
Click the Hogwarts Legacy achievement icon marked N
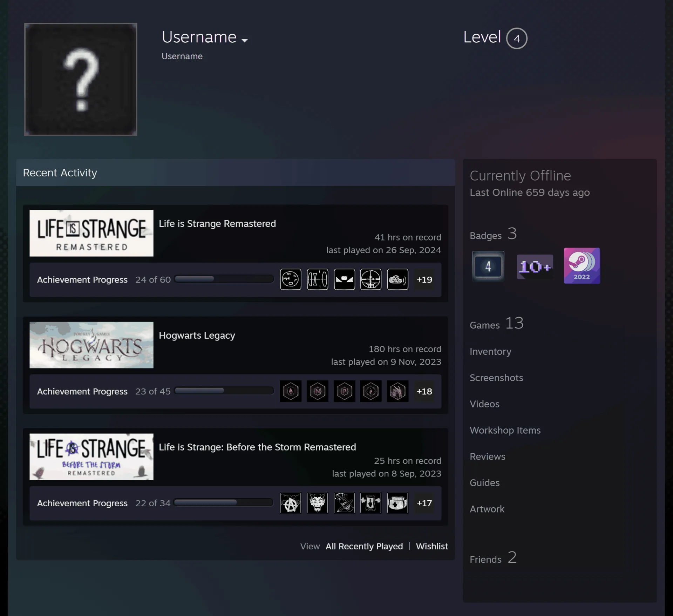click(318, 391)
